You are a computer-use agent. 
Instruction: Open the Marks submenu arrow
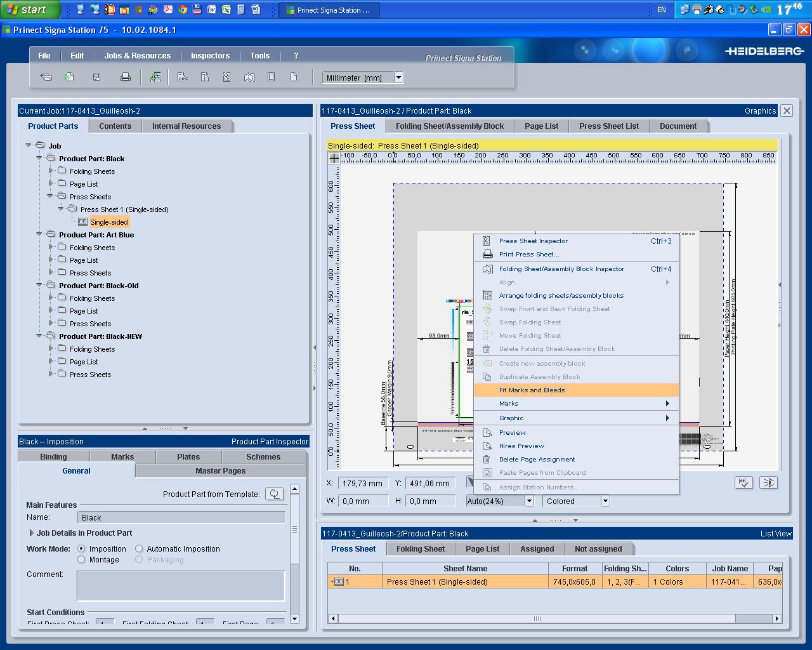pyautogui.click(x=667, y=404)
